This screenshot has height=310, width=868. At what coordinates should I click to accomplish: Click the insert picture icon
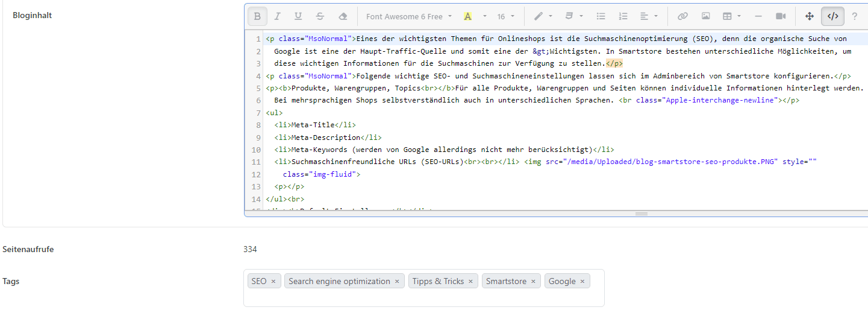coord(705,16)
